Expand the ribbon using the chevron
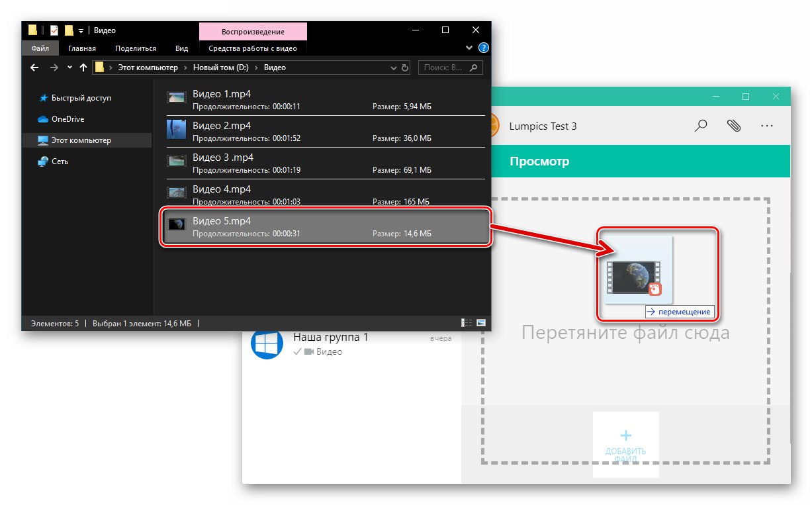This screenshot has width=812, height=505. [470, 48]
